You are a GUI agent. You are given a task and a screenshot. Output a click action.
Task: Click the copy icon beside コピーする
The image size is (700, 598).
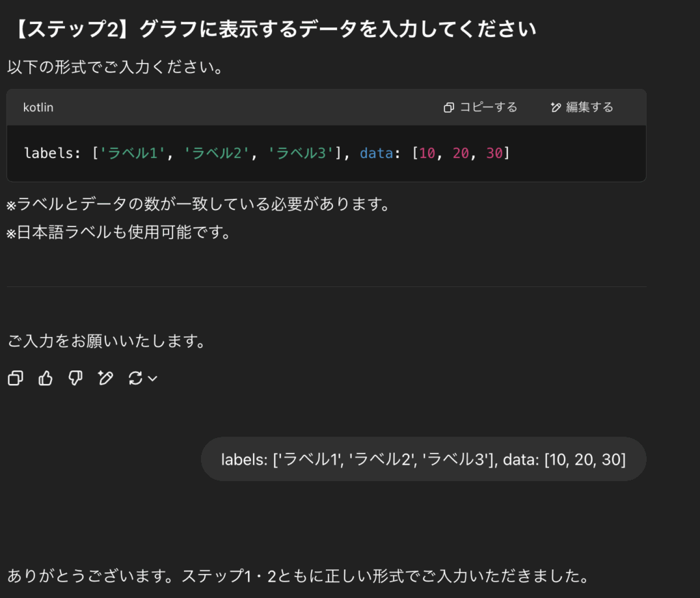(x=448, y=107)
